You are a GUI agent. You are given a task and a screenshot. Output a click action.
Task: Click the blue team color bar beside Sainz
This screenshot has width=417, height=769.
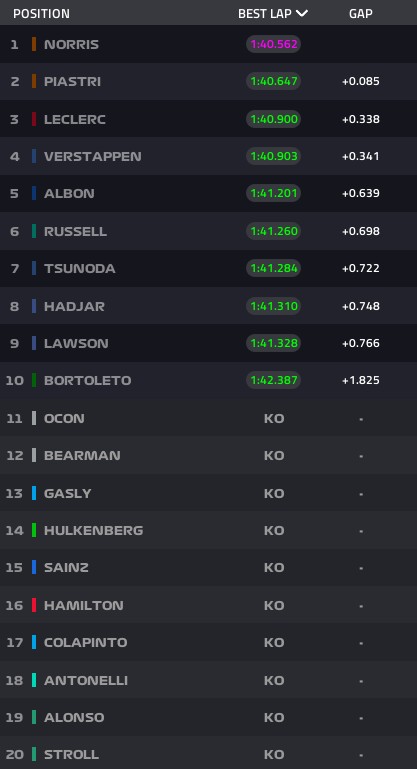coord(34,567)
